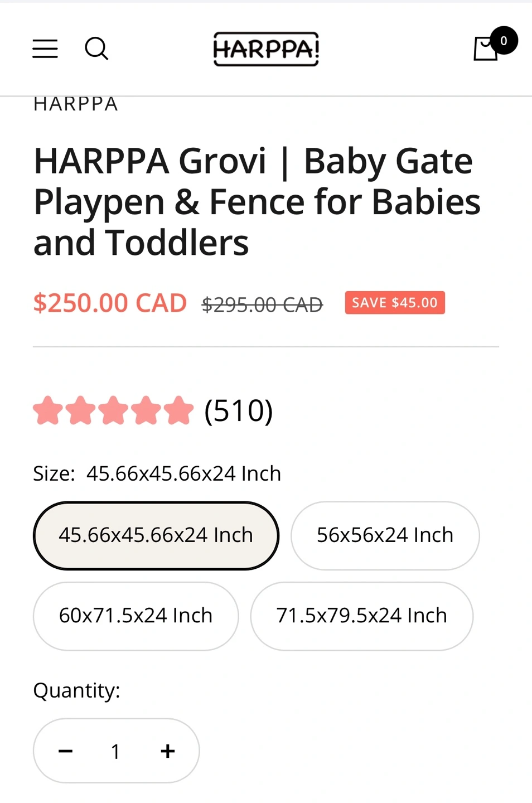
Task: Choose the 60x71.5x24 Inch size
Action: point(136,616)
